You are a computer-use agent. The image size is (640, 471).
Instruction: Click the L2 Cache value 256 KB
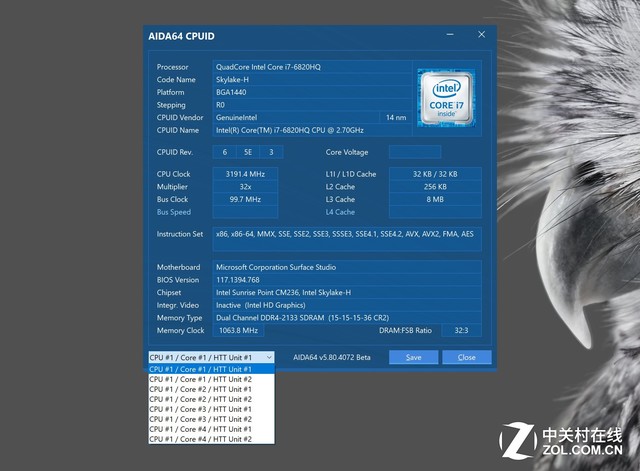point(435,187)
